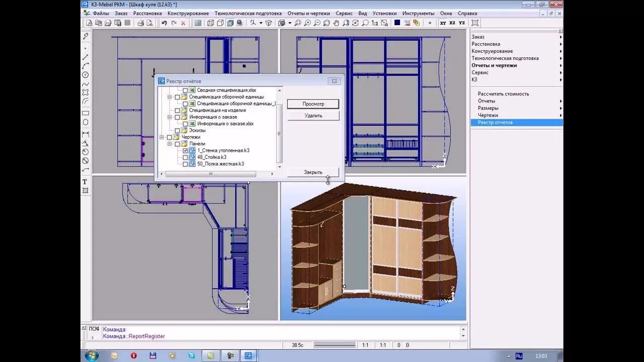Open the Файлы menu
Image resolution: width=644 pixels, height=362 pixels.
coord(101,14)
